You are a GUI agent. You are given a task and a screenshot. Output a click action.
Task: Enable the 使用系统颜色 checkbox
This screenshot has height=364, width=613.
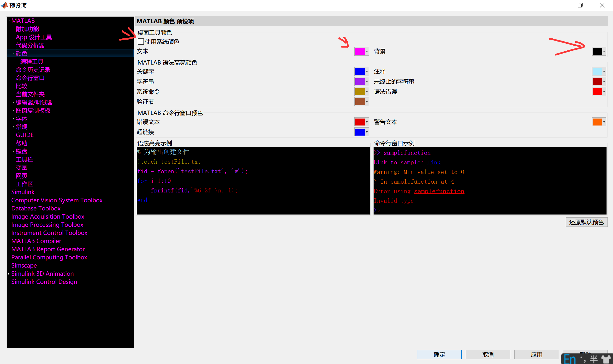pos(141,42)
